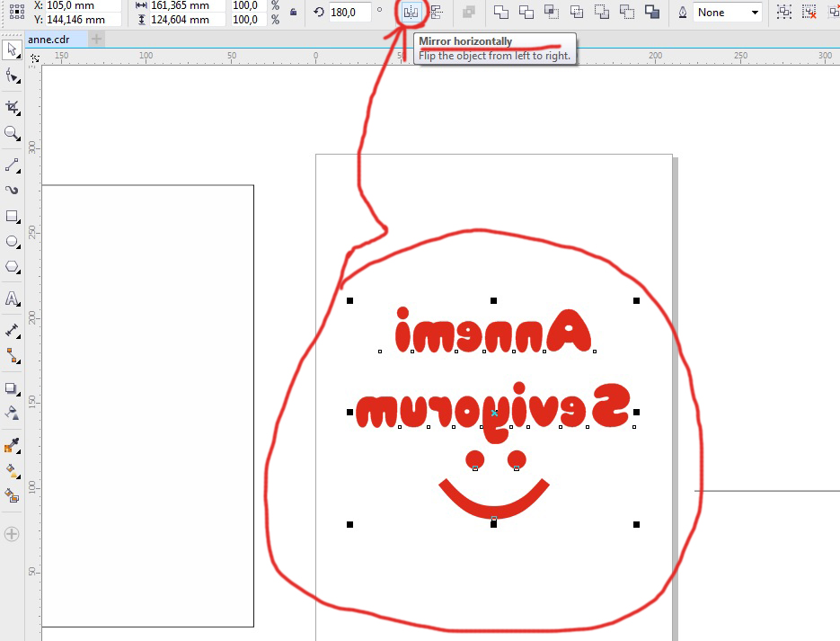Click the Mirror horizontally button
This screenshot has height=641, width=840.
tap(411, 13)
